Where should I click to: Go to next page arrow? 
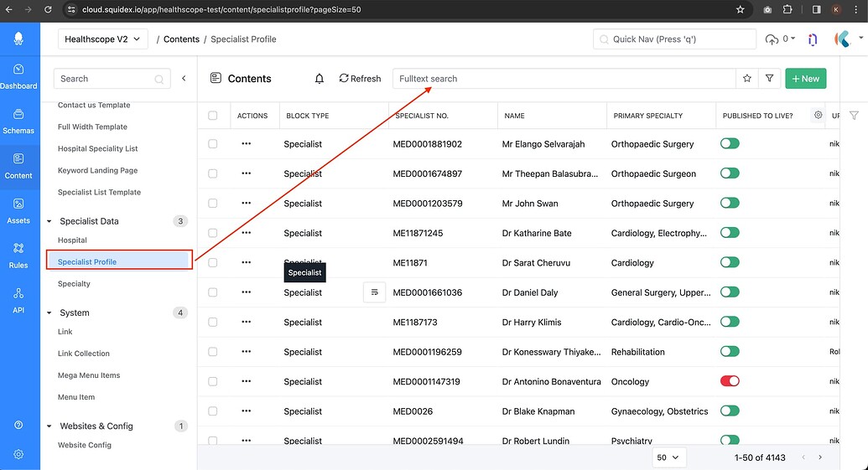pyautogui.click(x=820, y=457)
